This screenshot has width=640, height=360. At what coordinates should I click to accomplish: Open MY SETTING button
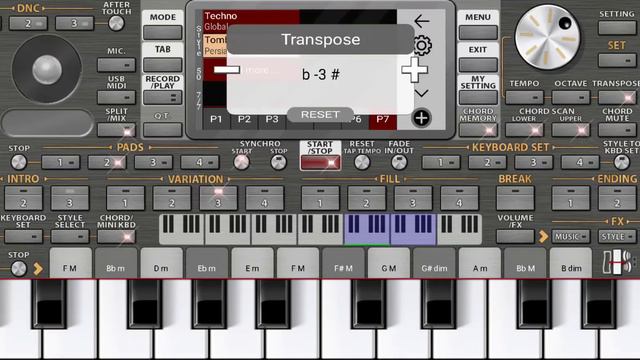click(x=478, y=98)
